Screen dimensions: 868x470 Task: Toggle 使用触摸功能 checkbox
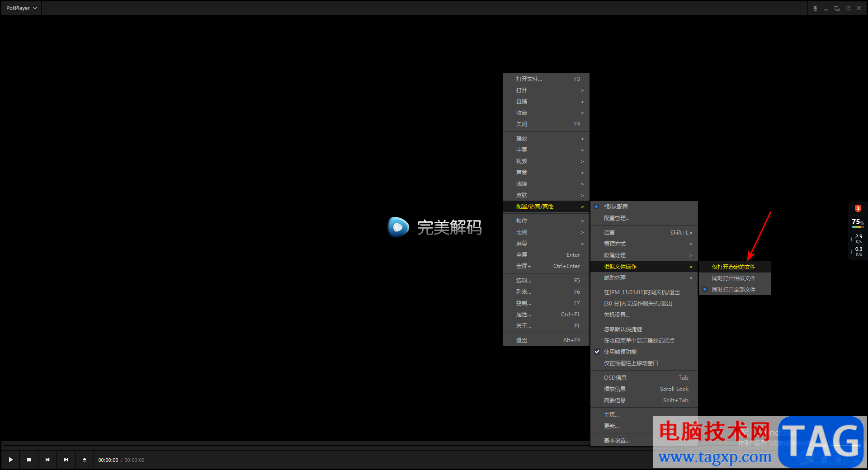coord(644,352)
